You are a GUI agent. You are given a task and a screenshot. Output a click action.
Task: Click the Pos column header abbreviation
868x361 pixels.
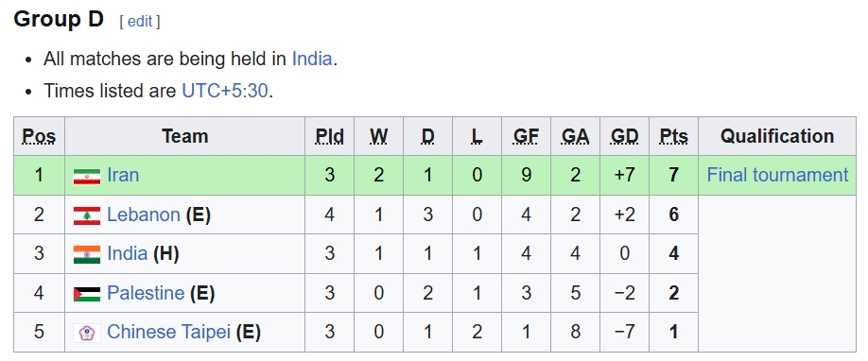(39, 137)
